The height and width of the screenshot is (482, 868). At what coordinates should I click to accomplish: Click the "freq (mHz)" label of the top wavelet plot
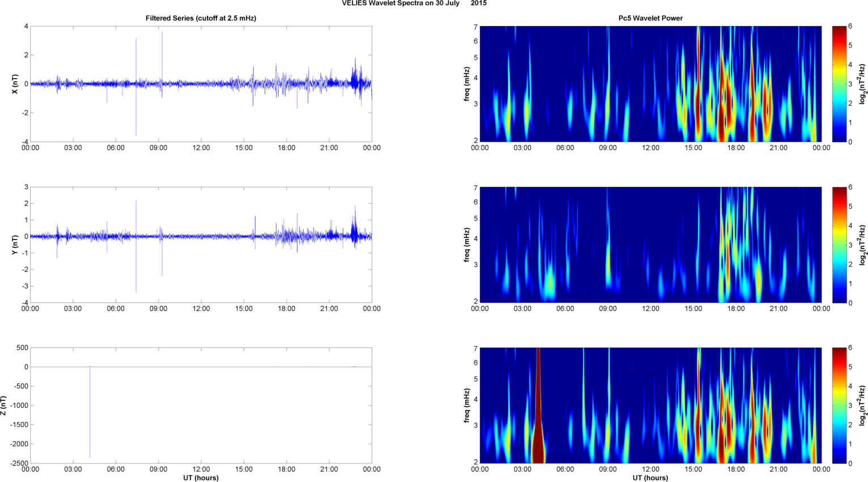(467, 84)
